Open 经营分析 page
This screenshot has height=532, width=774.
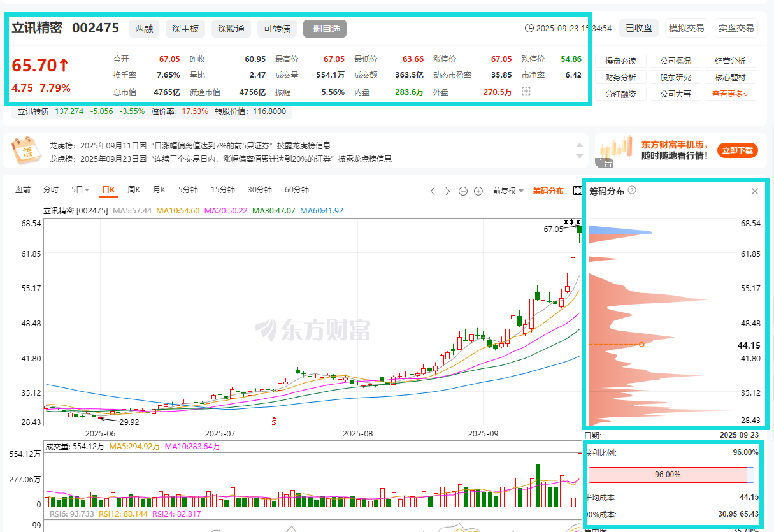(x=730, y=61)
